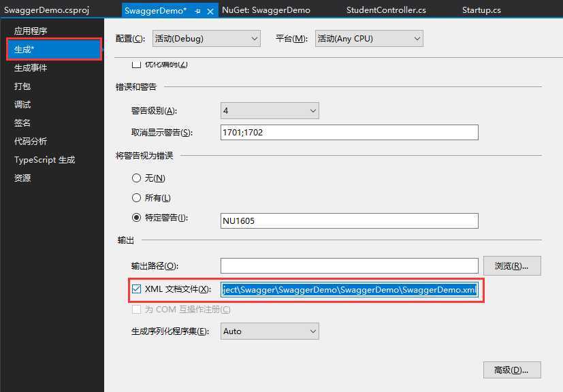Select the 无(N) radio button
Viewport: 563px width, 392px height.
tap(136, 178)
